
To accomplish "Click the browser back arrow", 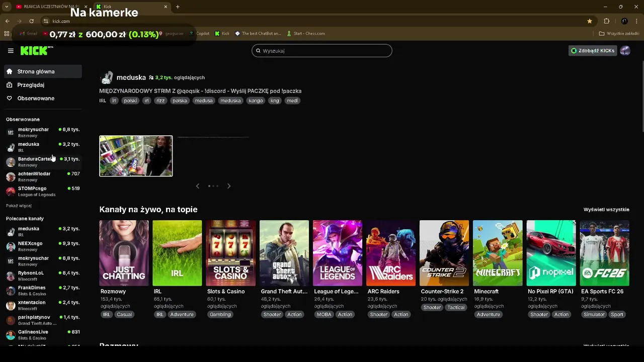I will pyautogui.click(x=7, y=21).
